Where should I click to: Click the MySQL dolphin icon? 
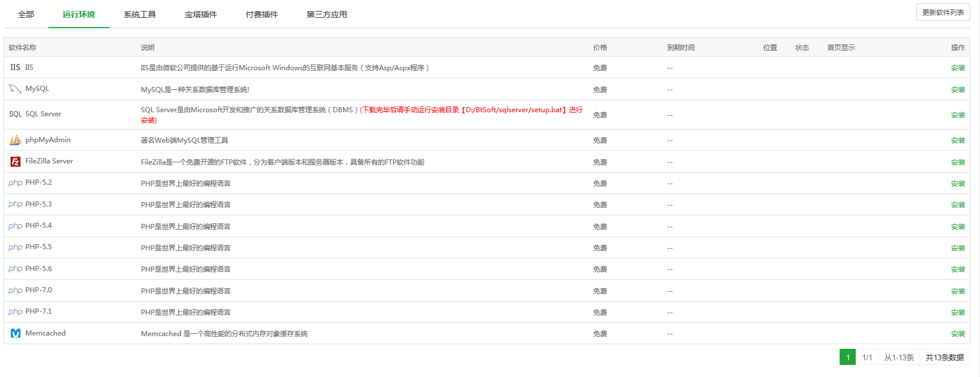pos(16,89)
